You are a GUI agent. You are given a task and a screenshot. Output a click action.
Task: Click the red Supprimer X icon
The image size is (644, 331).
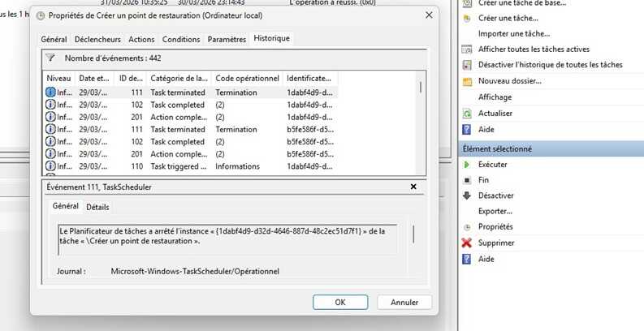pyautogui.click(x=467, y=243)
